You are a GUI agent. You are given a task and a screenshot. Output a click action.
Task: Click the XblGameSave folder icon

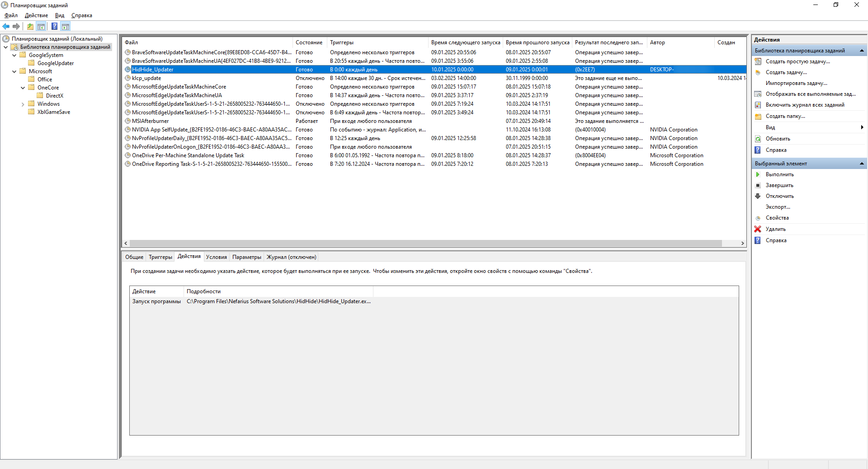(x=32, y=112)
